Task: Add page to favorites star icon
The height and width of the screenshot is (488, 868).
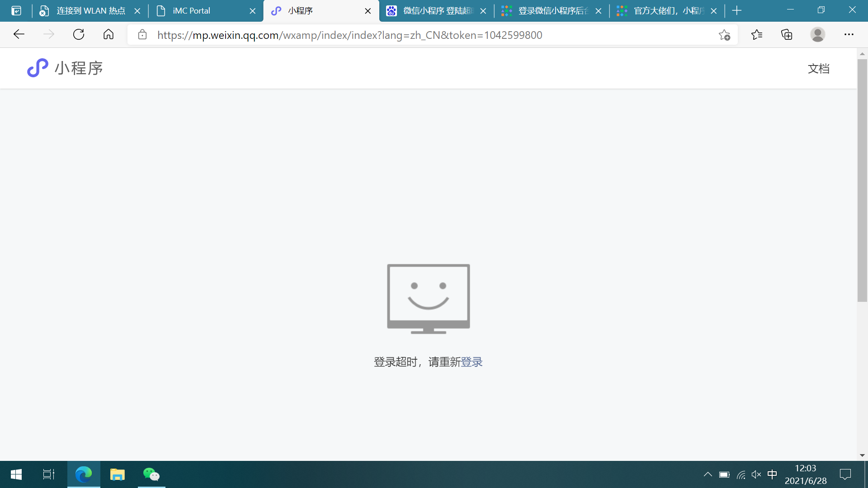Action: pos(724,35)
